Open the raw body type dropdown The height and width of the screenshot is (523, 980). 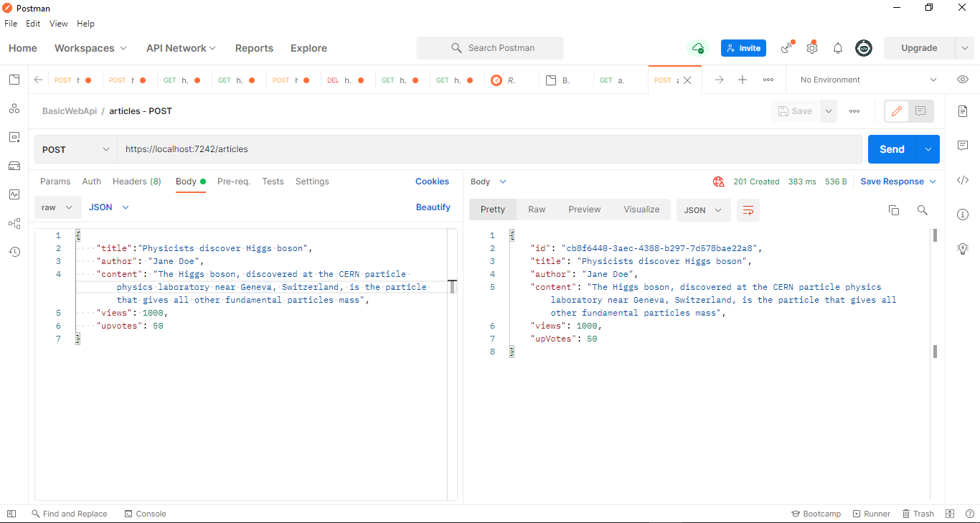(x=57, y=207)
